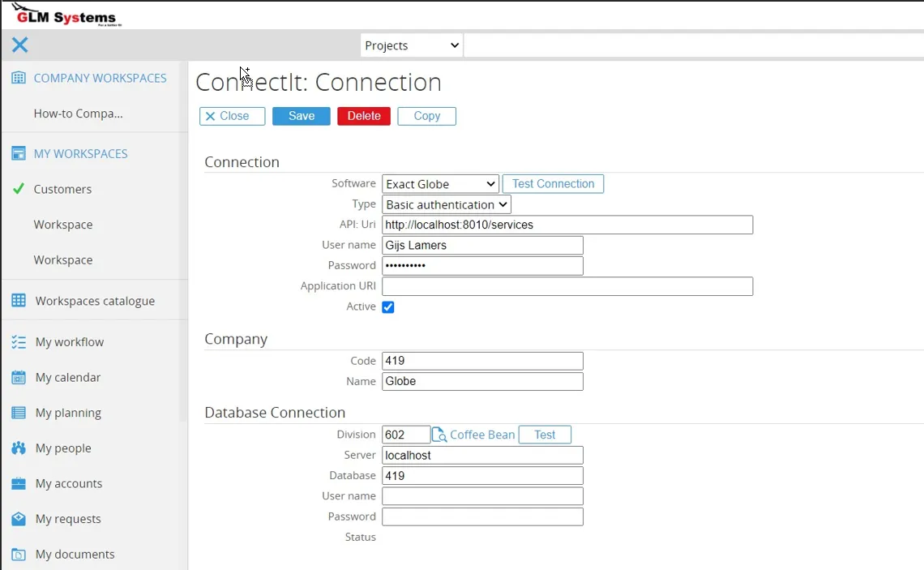Viewport: 924px width, 570px height.
Task: Click the red Delete button
Action: click(364, 116)
